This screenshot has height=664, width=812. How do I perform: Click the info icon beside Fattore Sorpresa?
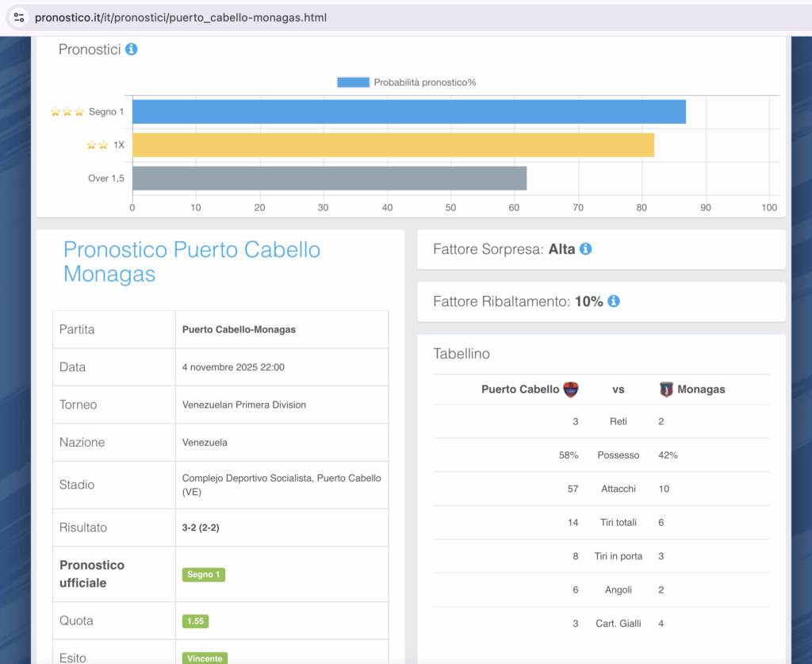click(x=585, y=249)
